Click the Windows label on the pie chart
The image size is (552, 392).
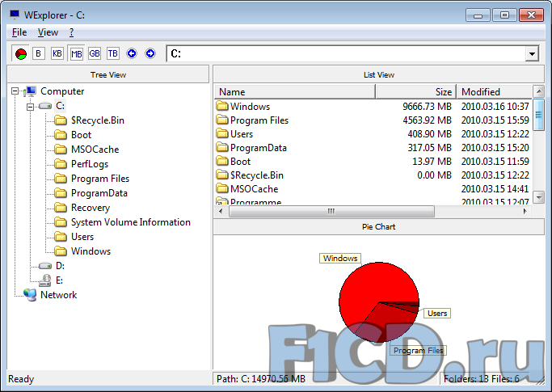[340, 258]
